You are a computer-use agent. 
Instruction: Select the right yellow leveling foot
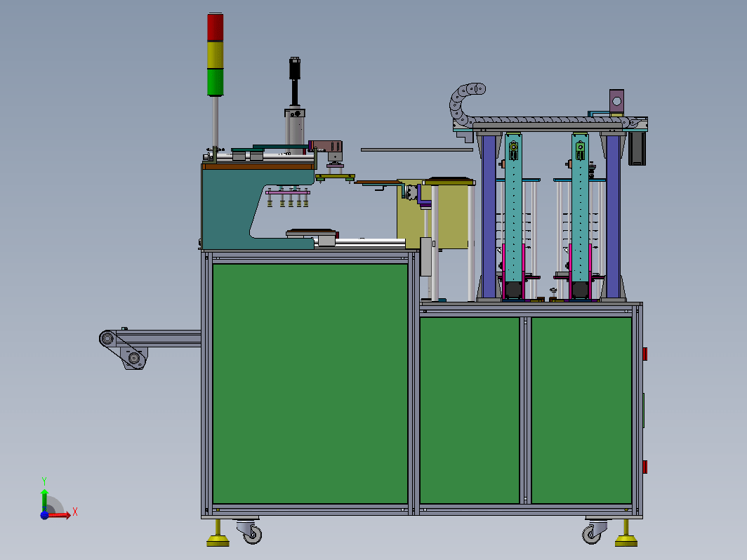pos(626,535)
